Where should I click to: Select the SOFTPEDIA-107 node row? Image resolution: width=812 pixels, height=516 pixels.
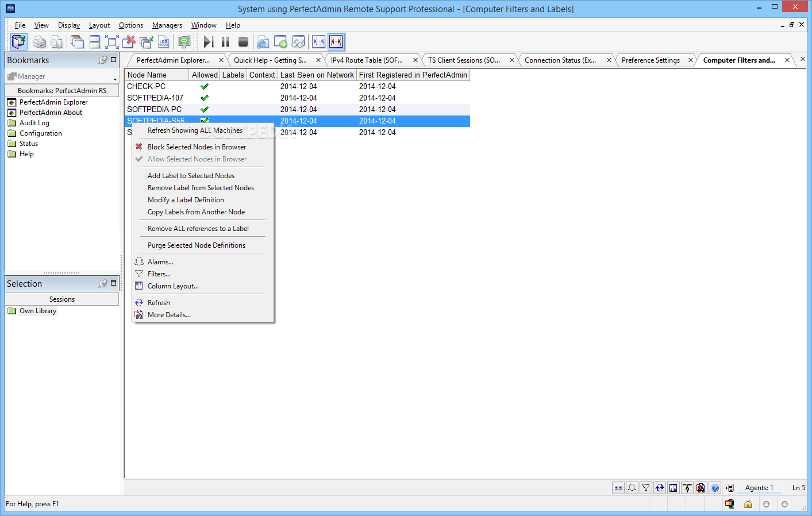tap(298, 98)
